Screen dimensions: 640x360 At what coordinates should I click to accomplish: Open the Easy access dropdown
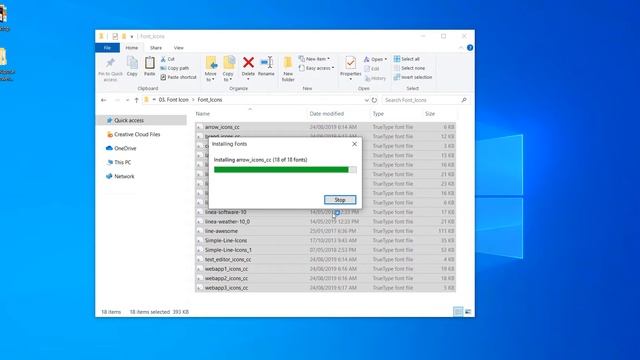316,68
